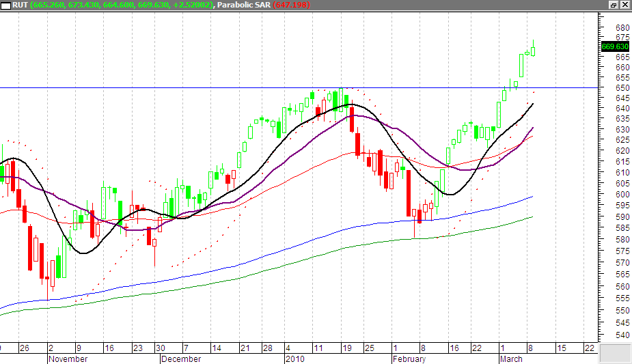Click the chart window icon beside RUT
The image size is (632, 364).
coord(5,5)
